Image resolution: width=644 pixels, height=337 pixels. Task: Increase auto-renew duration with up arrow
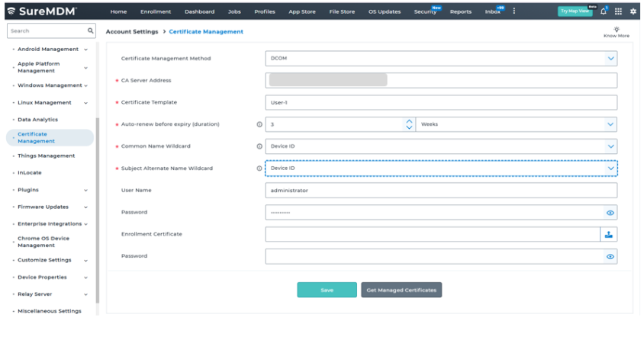[x=408, y=120]
